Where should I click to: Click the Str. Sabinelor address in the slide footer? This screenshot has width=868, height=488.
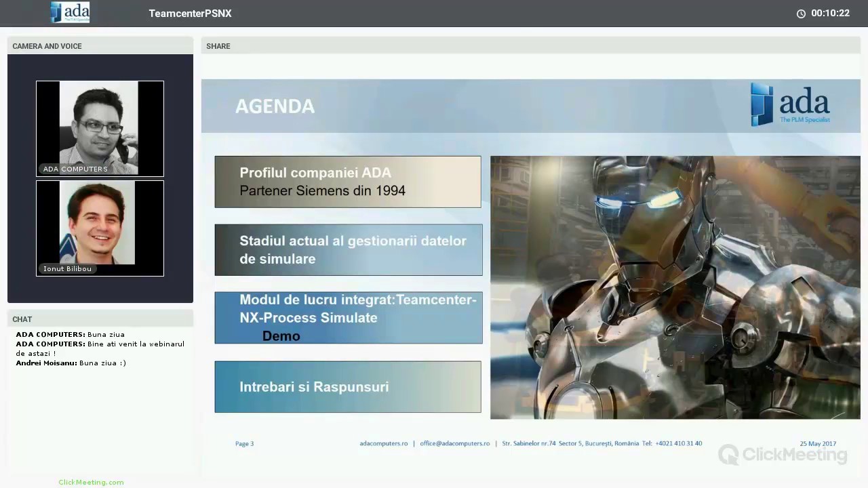[570, 443]
